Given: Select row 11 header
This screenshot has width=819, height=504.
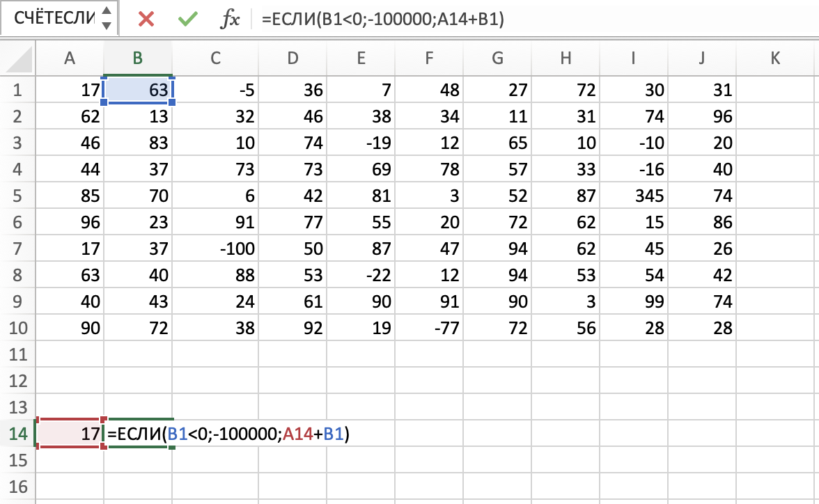Looking at the screenshot, I should [17, 354].
